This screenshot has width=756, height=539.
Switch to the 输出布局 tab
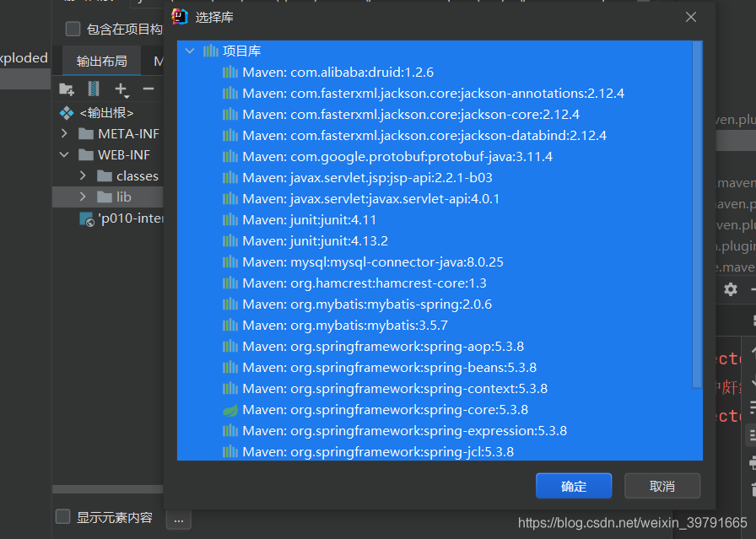102,62
